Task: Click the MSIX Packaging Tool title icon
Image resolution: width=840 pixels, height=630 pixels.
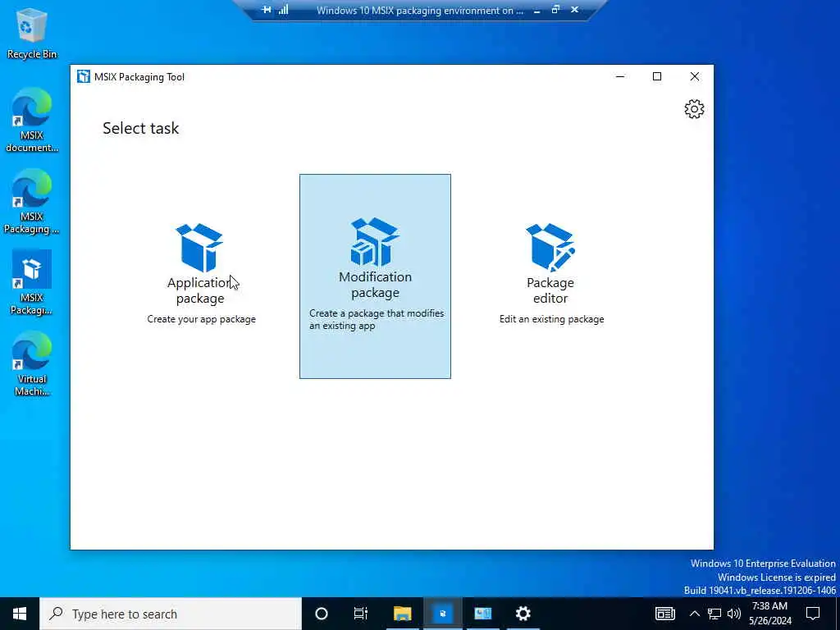Action: [x=84, y=76]
